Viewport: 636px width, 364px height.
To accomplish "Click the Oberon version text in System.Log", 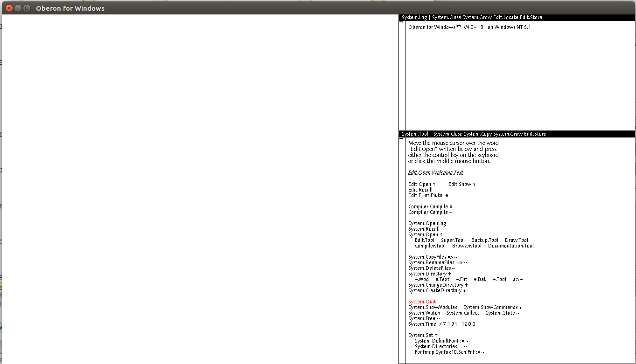I will (469, 27).
